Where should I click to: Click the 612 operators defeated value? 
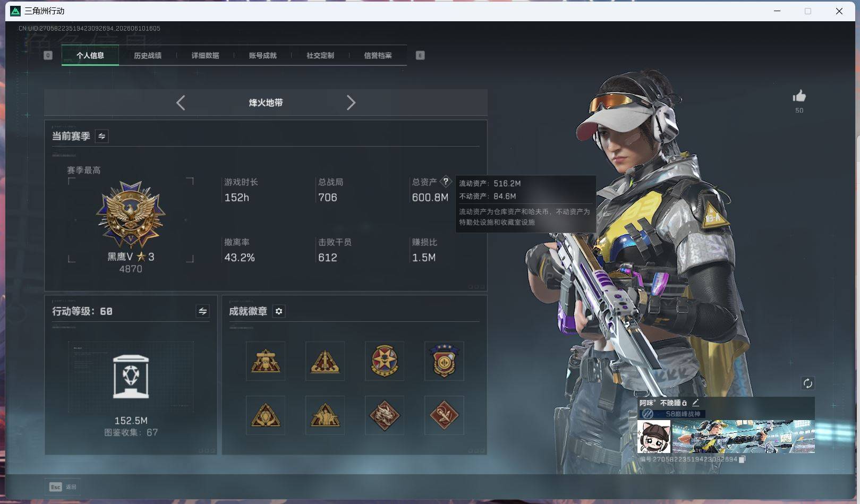click(x=327, y=258)
